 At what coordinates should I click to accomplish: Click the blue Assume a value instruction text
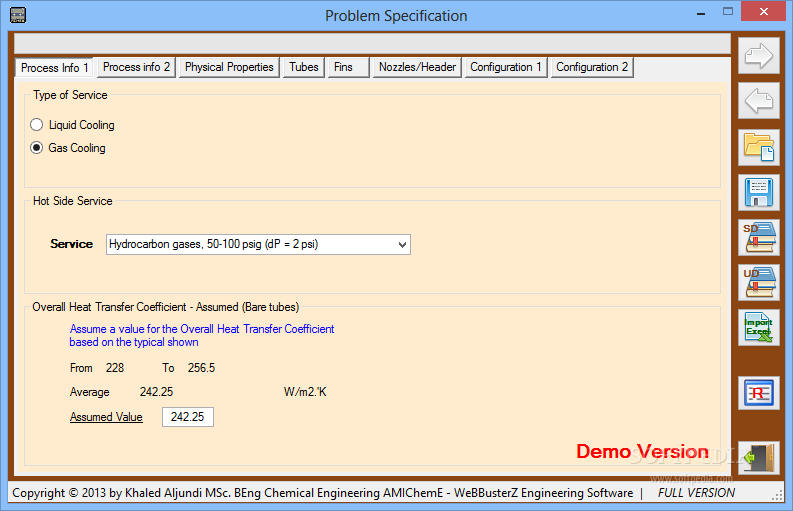click(x=202, y=335)
